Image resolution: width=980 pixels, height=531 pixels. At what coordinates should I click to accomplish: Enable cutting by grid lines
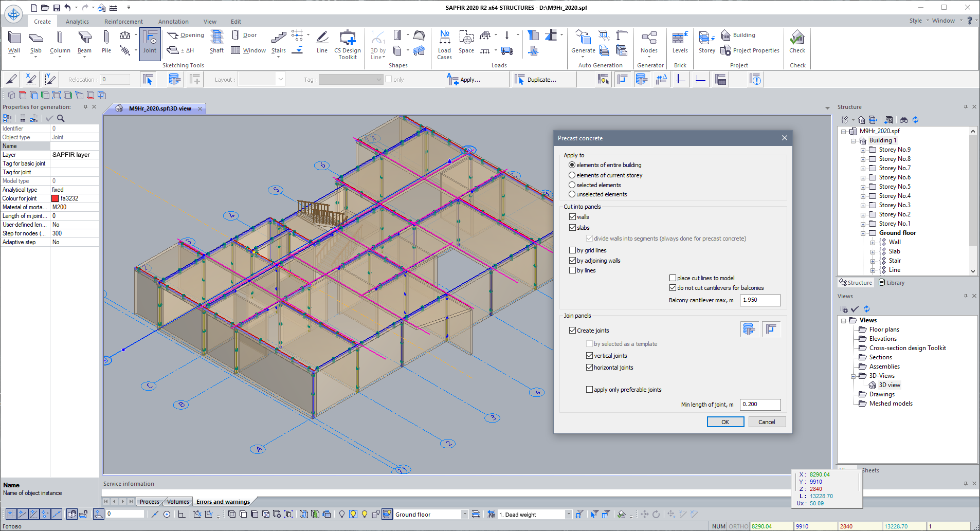pos(573,250)
